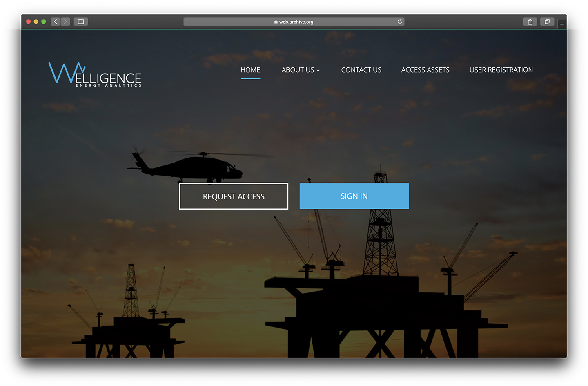This screenshot has height=386, width=588.
Task: Click the lock icon in address bar
Action: pos(276,22)
